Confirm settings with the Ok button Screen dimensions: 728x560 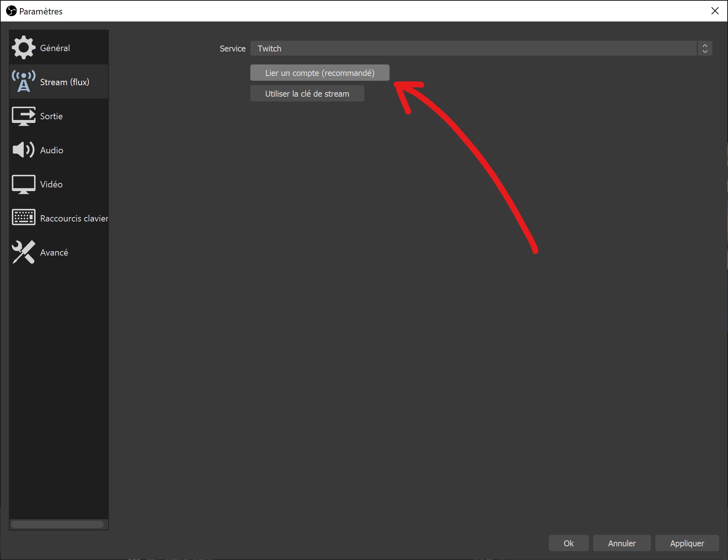pyautogui.click(x=569, y=543)
